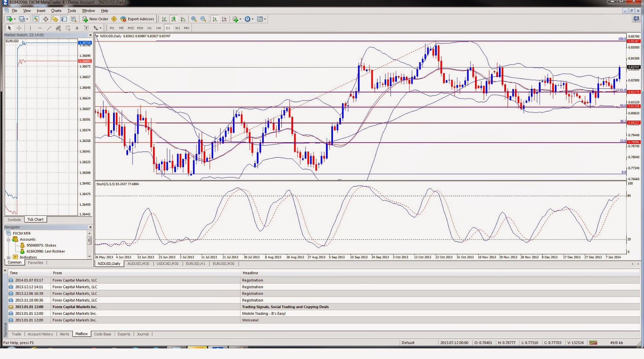Open the Profiles toolbar icon
The width and height of the screenshot is (644, 359).
tap(22, 19)
